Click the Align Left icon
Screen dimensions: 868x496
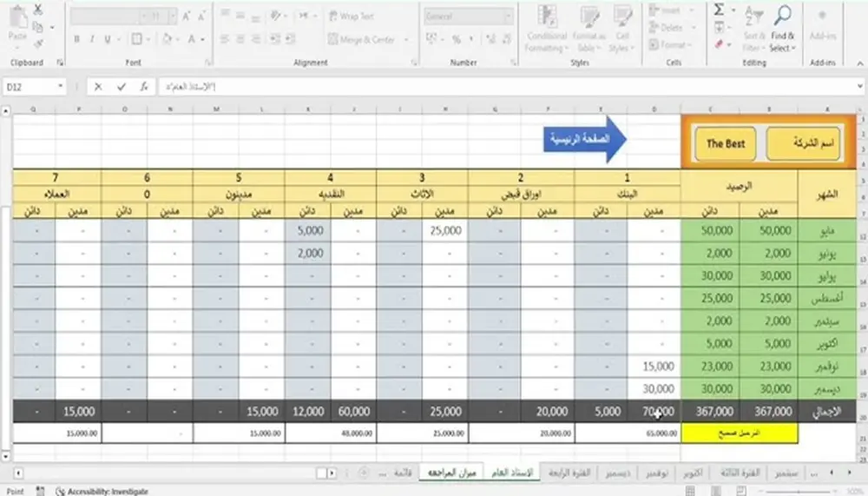pos(225,39)
